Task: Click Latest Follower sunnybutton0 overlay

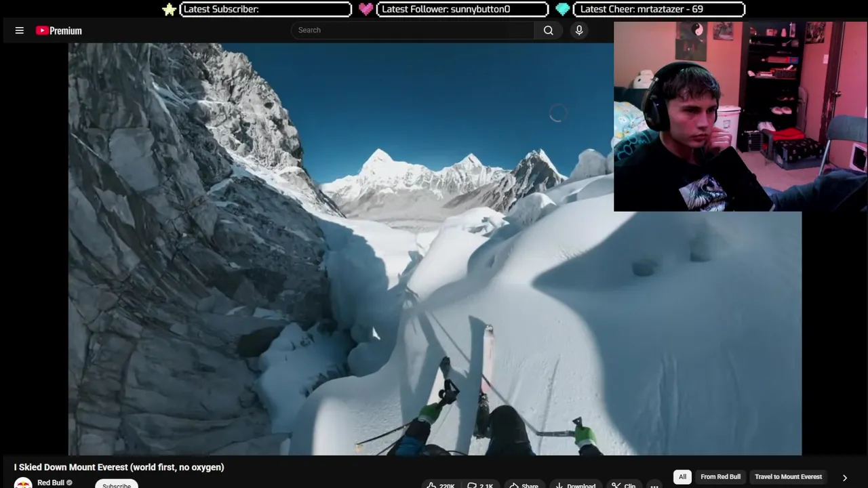Action: (x=462, y=9)
